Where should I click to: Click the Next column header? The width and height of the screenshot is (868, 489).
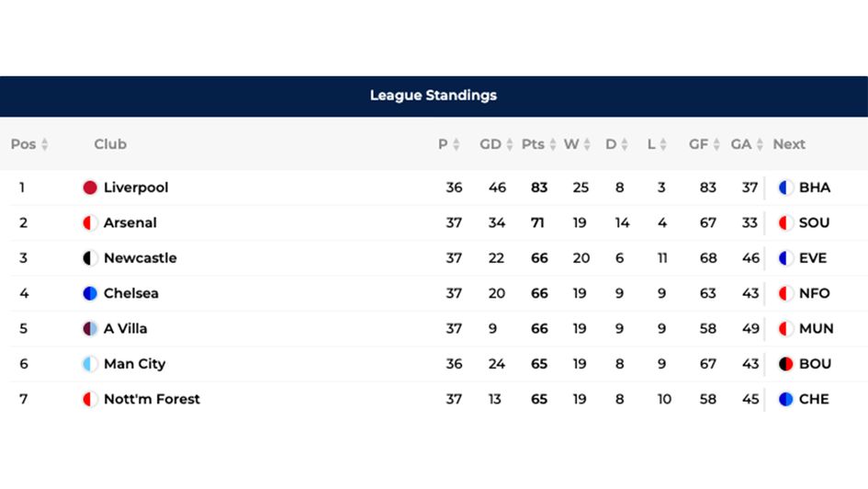(789, 144)
